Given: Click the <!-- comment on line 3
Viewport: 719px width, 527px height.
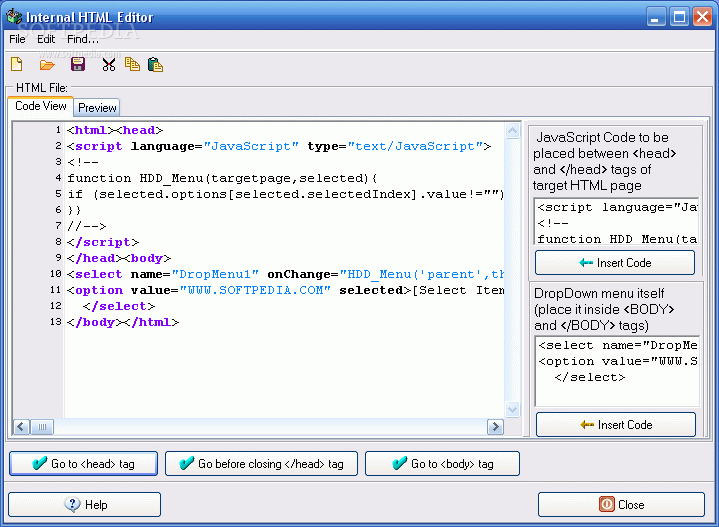Looking at the screenshot, I should pos(83,162).
